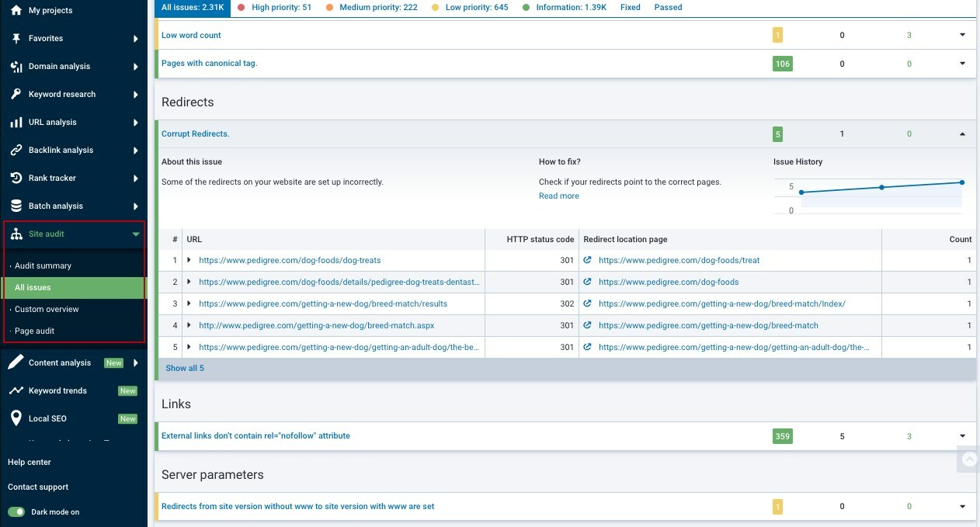Click the Content analysis New badge
Image resolution: width=980 pixels, height=527 pixels.
tap(114, 362)
